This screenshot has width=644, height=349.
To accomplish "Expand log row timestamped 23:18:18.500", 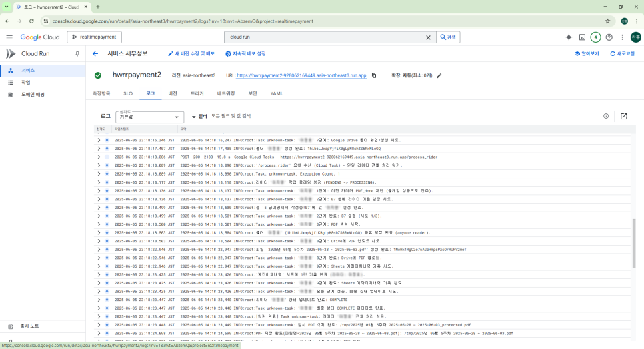I will tap(99, 224).
